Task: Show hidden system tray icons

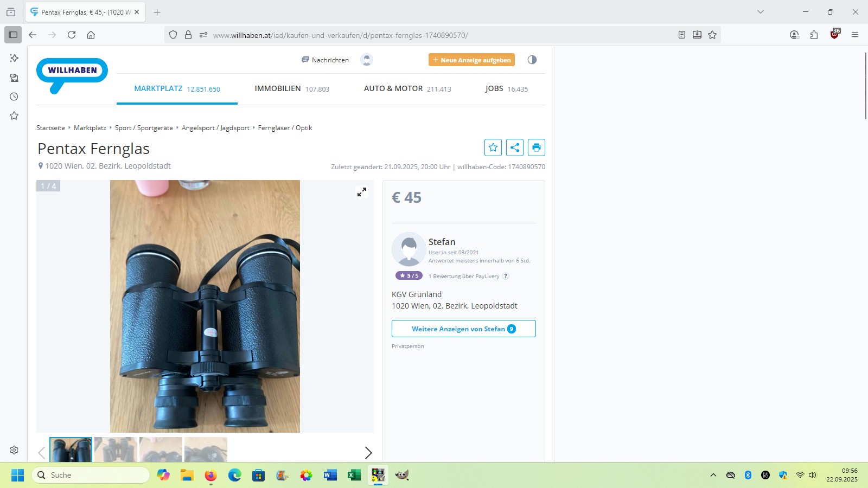Action: pyautogui.click(x=713, y=475)
